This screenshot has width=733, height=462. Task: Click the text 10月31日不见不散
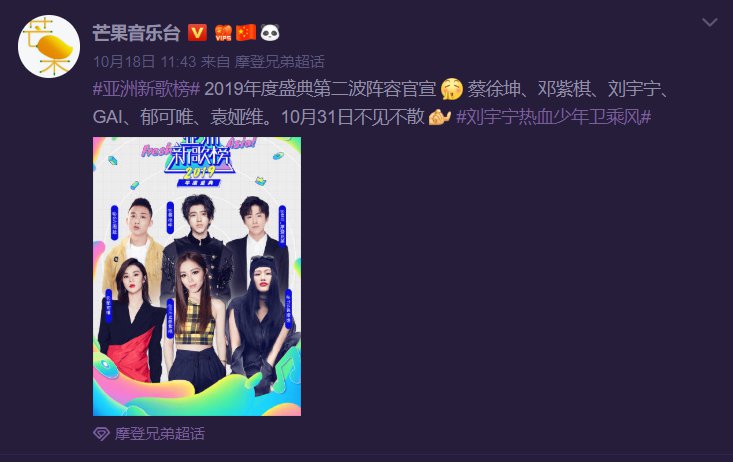(x=353, y=117)
